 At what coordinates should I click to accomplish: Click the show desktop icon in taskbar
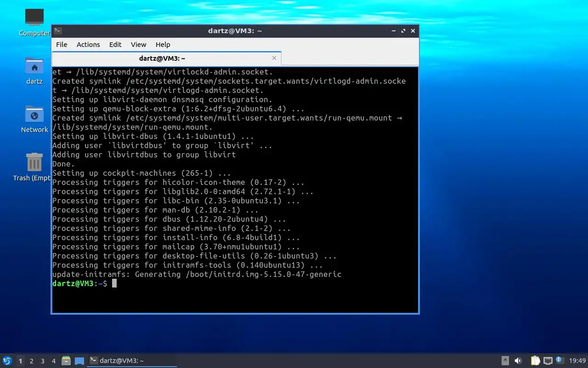point(79,361)
